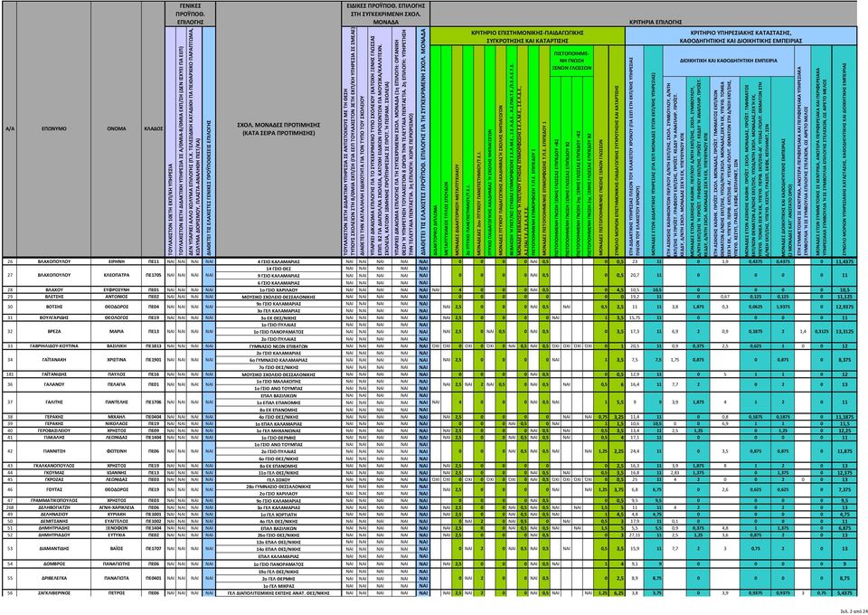Viewport: 868px width, 615px height.
Task: Click total score 12,9375
Action: pos(844,307)
